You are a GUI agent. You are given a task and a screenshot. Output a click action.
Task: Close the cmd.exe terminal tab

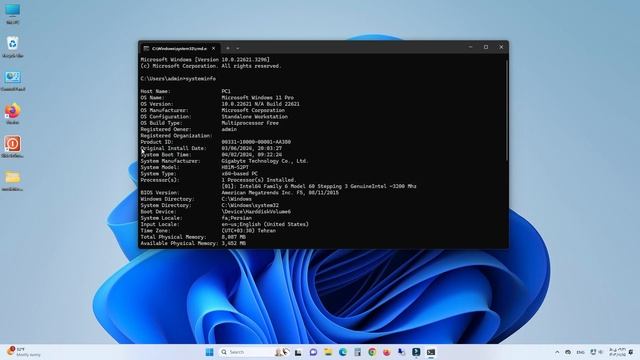213,48
